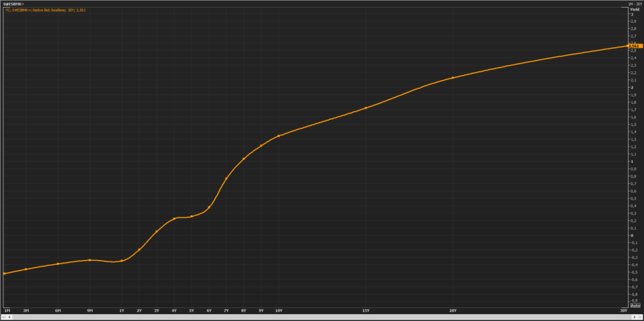
Task: Click the 2 value on Yield axis
Action: 632,87
